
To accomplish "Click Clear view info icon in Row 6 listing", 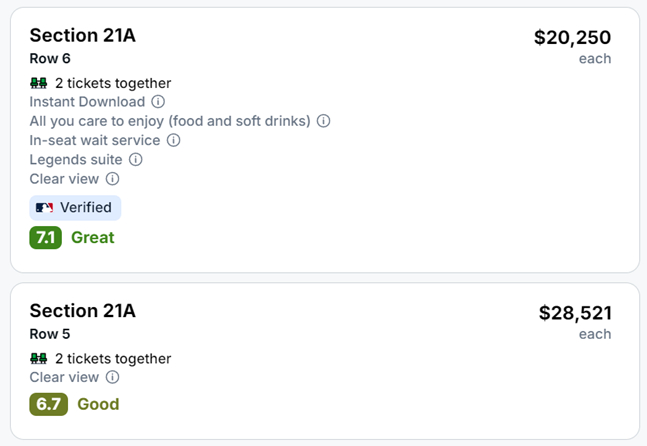I will [x=112, y=179].
